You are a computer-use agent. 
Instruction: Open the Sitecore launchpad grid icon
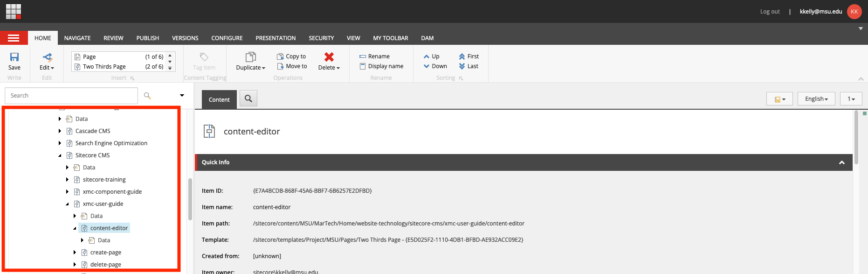click(x=14, y=11)
